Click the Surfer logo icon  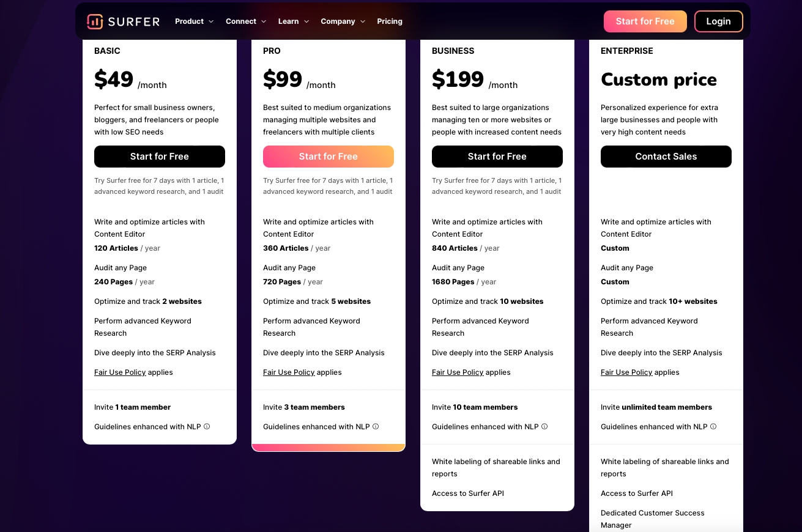pyautogui.click(x=95, y=21)
